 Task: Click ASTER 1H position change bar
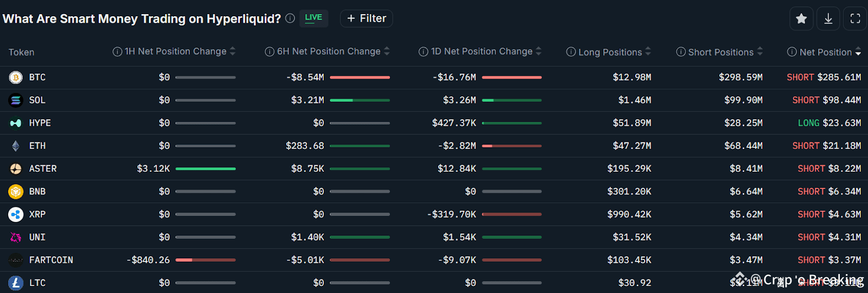tap(206, 169)
